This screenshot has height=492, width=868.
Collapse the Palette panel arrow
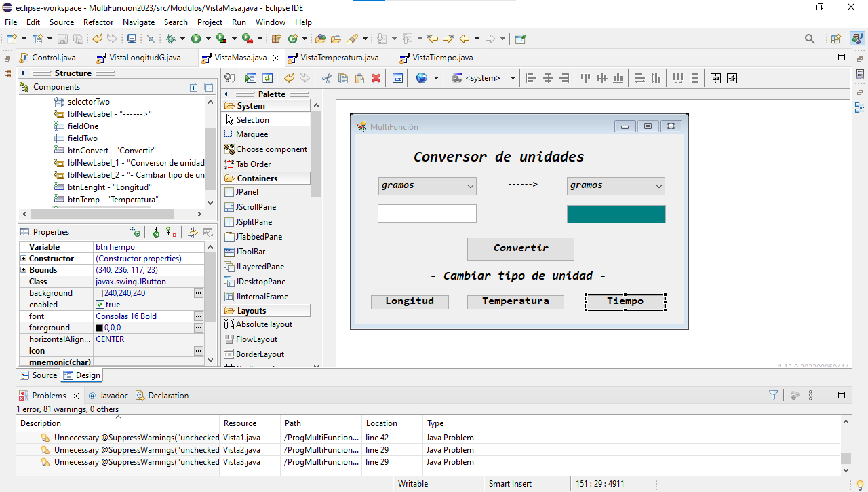(226, 94)
